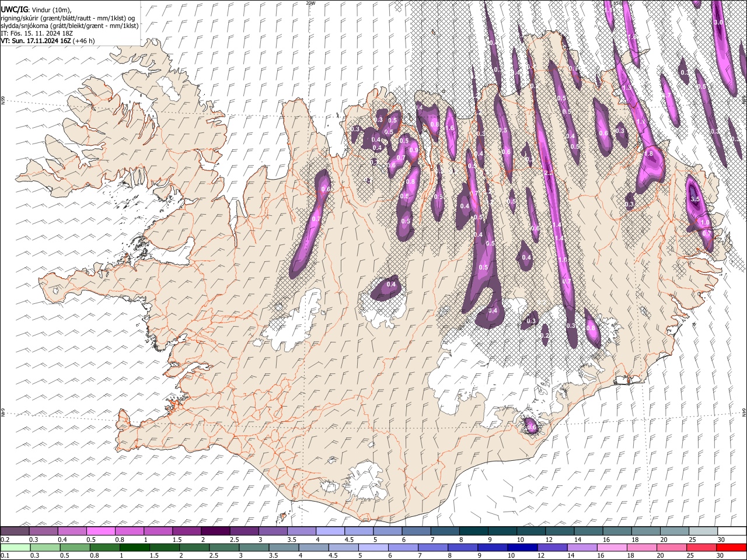Click the purple-row swatch between 0.2 and 0.3
747x560 pixels.
(x=15, y=531)
